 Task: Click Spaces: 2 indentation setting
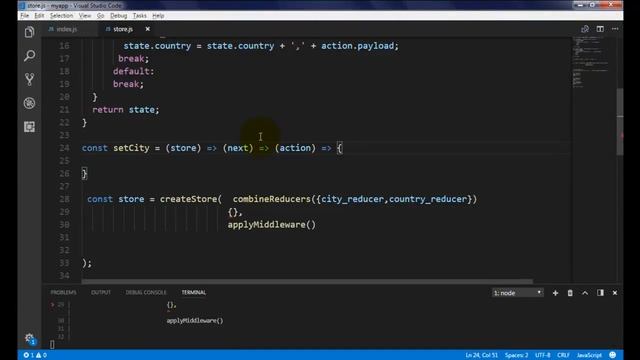tap(516, 355)
